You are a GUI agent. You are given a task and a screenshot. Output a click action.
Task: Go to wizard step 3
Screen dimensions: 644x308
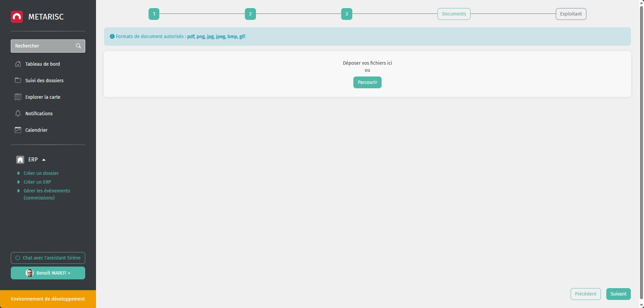click(347, 14)
